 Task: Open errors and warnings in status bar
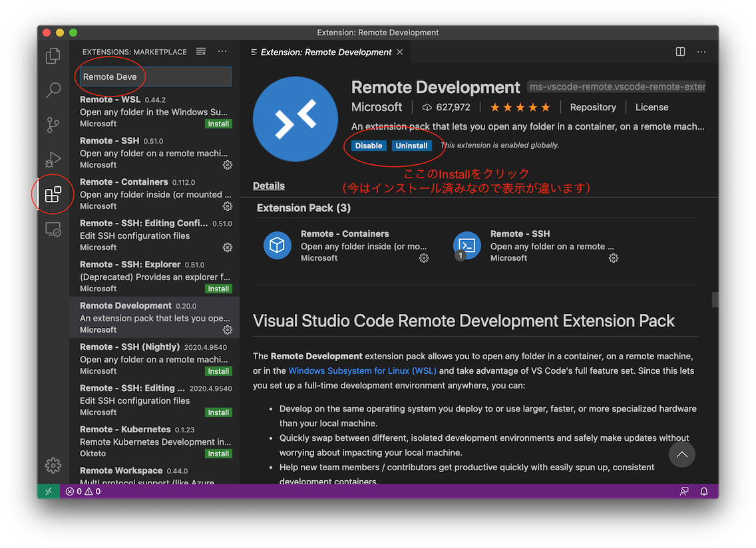point(83,491)
